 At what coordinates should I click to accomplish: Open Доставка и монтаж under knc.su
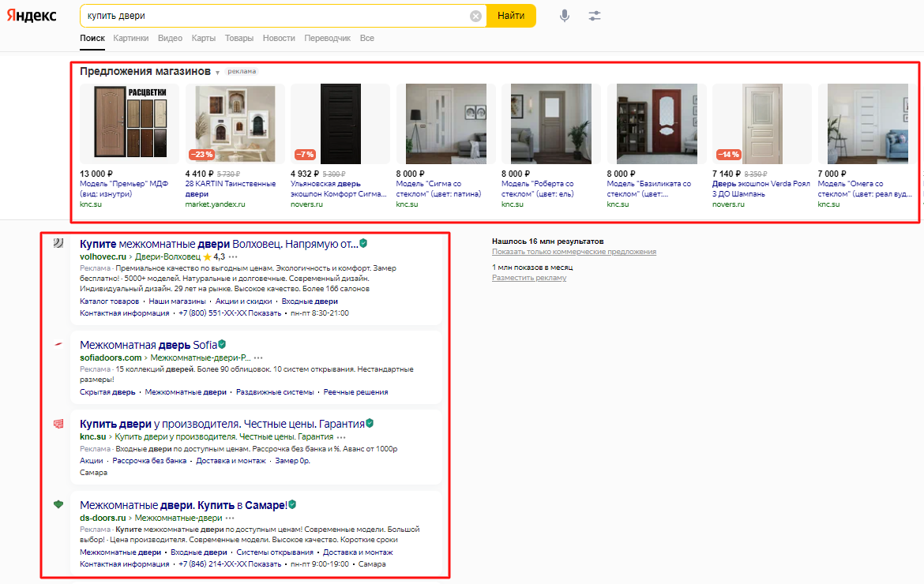231,461
